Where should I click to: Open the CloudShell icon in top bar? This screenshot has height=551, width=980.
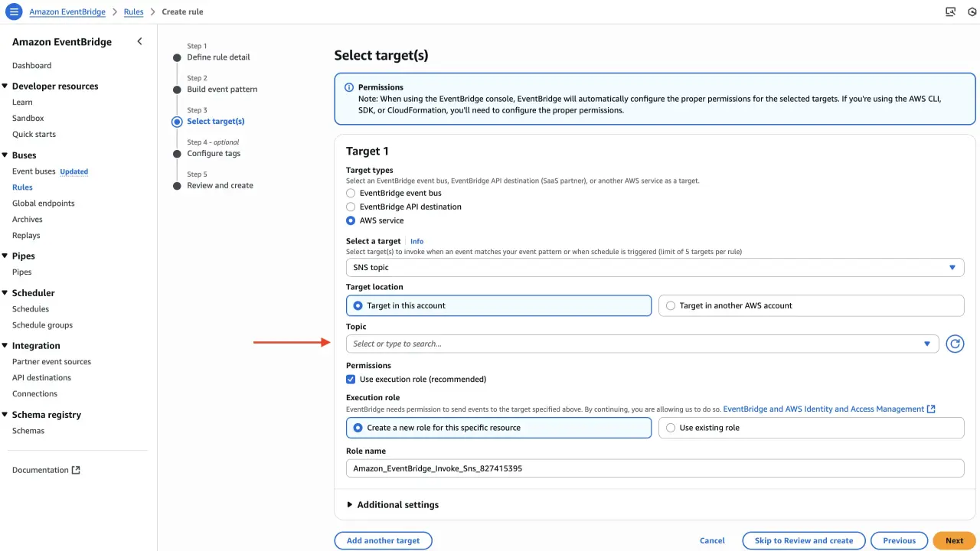[951, 11]
